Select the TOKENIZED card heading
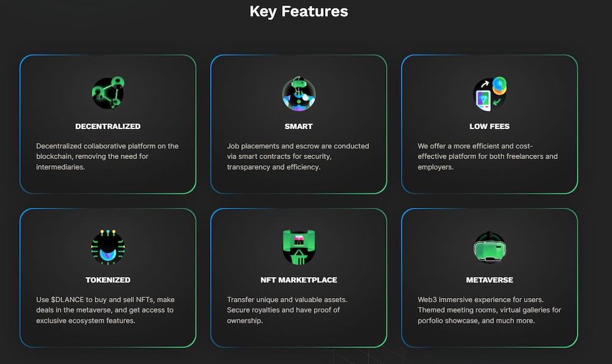Image resolution: width=612 pixels, height=364 pixels. (108, 280)
